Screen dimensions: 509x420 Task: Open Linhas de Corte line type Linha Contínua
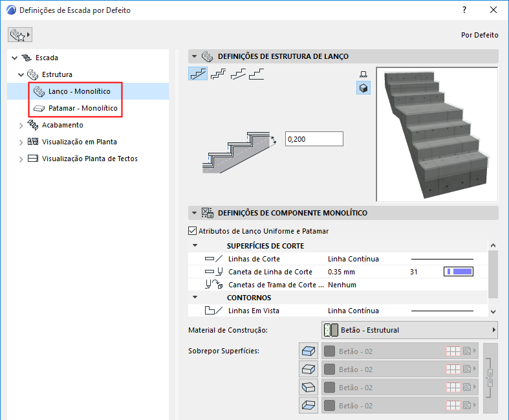pos(353,259)
